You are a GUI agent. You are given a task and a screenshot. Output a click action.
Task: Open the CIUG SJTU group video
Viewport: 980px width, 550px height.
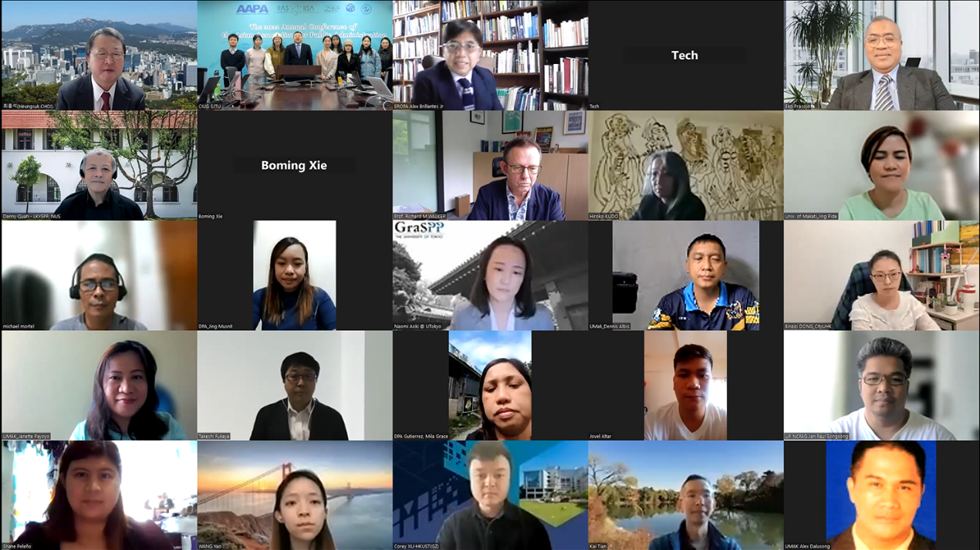click(294, 55)
